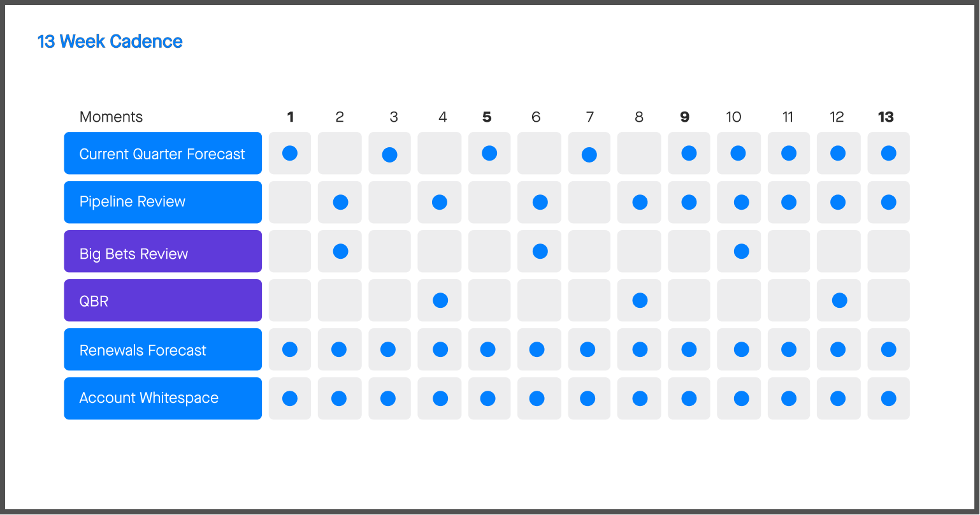Screen dimensions: 980x515
Task: Toggle Current Quarter Forecast dot in week 1
Action: coord(290,153)
